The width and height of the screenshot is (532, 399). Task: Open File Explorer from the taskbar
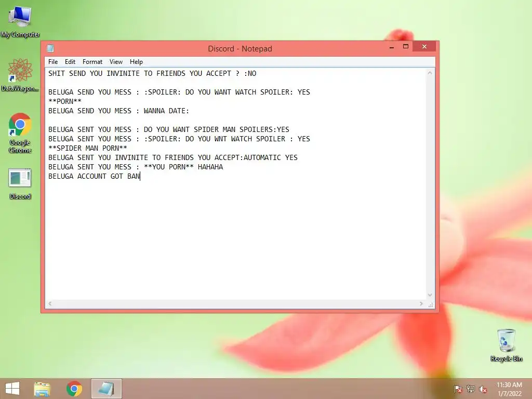point(42,389)
